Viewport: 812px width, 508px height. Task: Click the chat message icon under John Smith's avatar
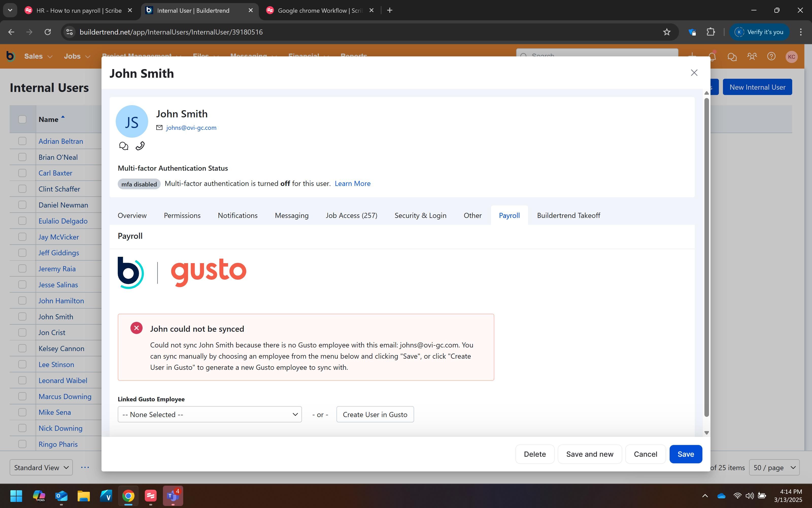point(124,146)
